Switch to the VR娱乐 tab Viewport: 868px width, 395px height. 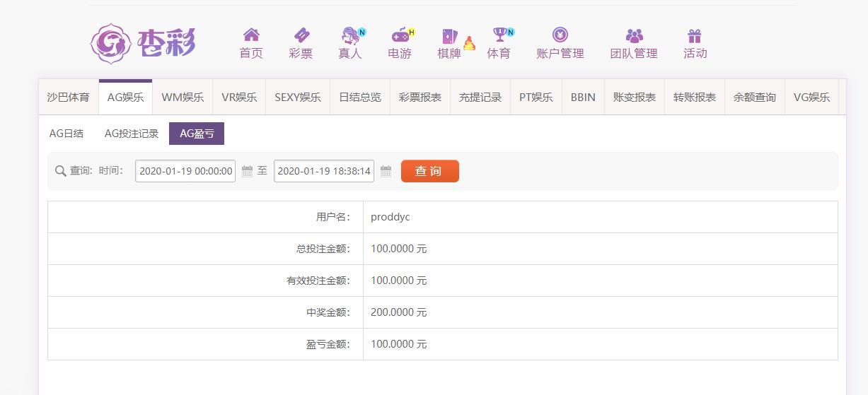coord(239,98)
